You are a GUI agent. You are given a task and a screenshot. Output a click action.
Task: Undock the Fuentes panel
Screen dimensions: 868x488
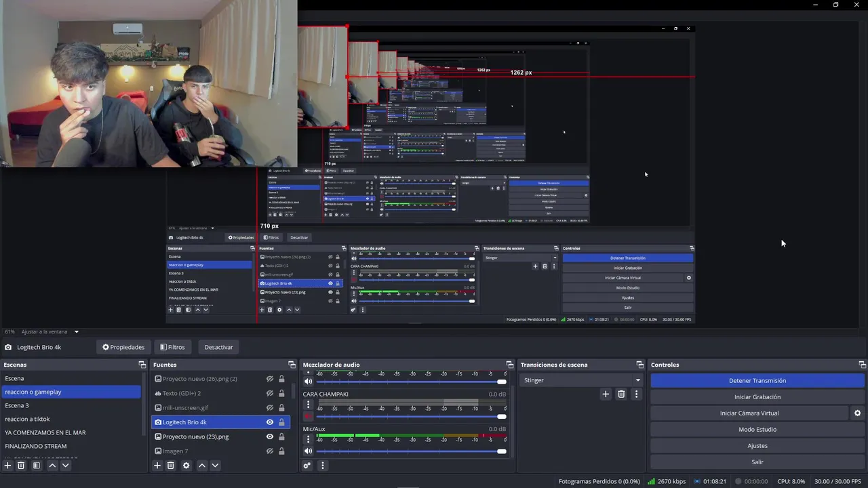(292, 365)
